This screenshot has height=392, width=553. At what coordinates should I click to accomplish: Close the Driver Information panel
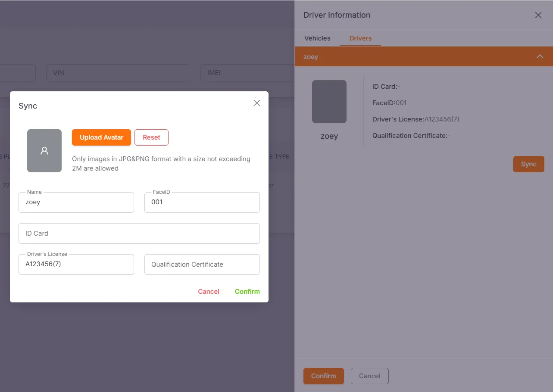coord(538,15)
